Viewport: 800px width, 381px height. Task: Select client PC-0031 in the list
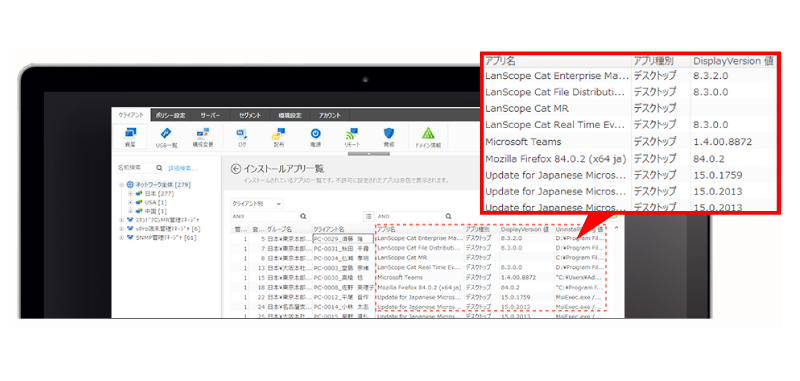tap(343, 248)
